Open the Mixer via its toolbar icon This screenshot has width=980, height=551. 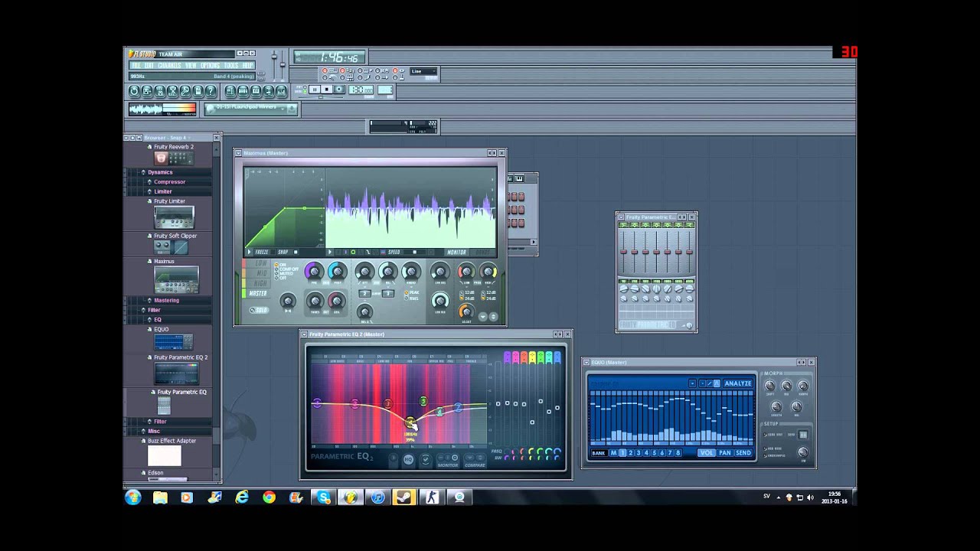281,91
